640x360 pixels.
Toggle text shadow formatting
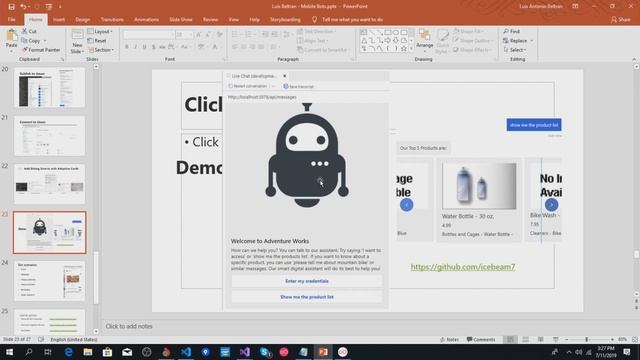(153, 47)
